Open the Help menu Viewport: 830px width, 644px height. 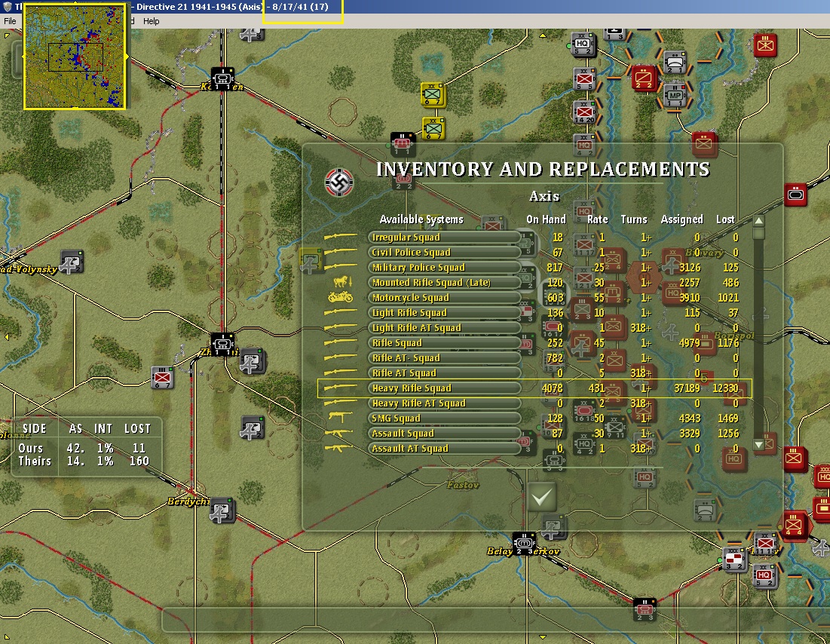point(151,21)
